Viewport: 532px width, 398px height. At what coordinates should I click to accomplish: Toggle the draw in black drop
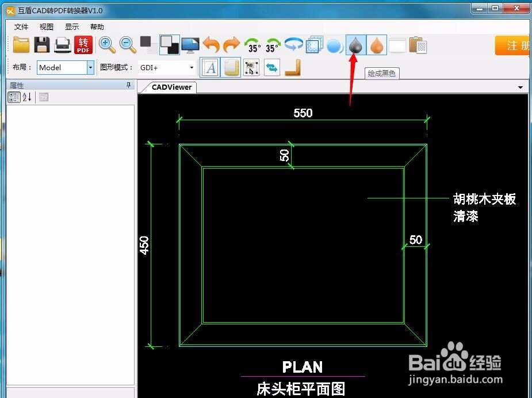[355, 45]
